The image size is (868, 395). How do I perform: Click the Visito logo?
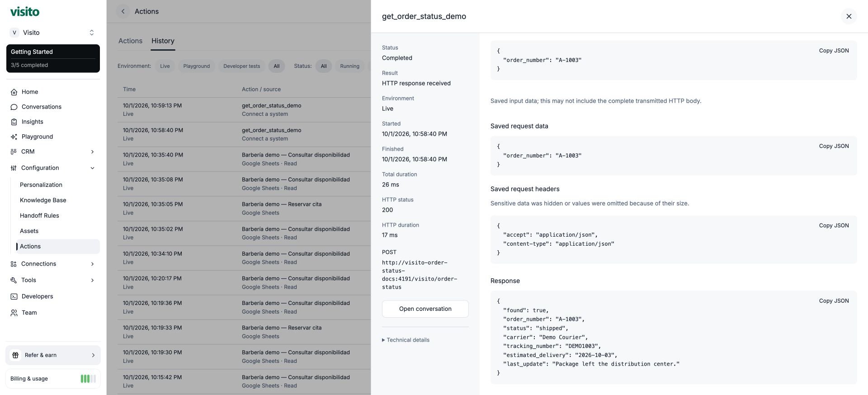(x=25, y=12)
